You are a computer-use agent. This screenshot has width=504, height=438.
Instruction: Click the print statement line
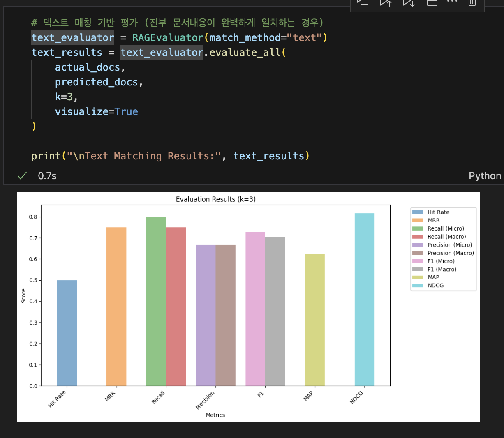tap(170, 156)
